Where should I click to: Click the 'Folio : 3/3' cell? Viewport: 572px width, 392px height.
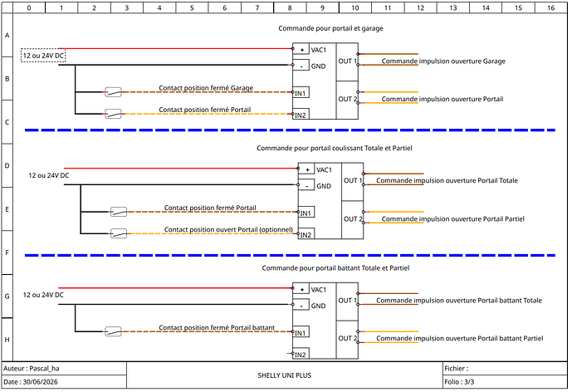click(x=505, y=382)
